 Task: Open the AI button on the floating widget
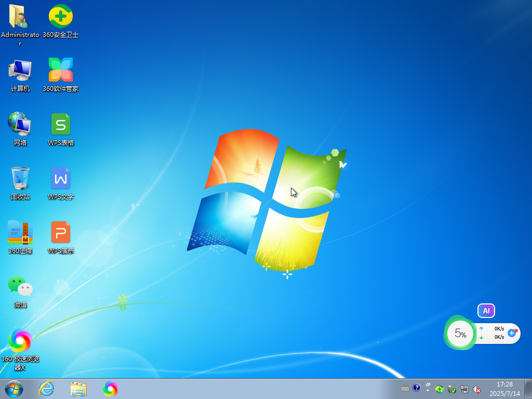tap(486, 311)
